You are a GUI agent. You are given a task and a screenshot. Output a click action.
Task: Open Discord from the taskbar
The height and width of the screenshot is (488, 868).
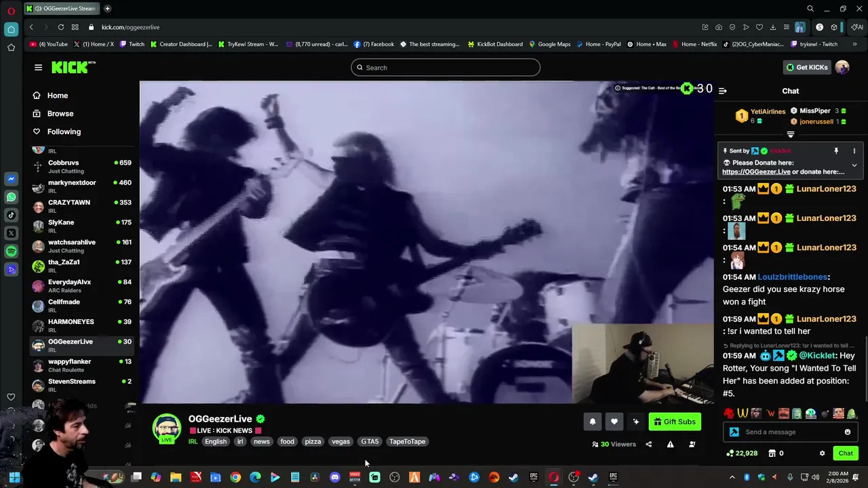335,477
